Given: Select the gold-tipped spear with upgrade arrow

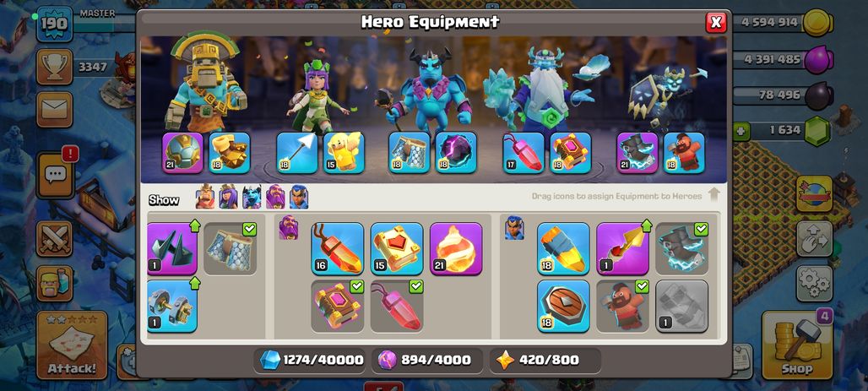Looking at the screenshot, I should (x=622, y=248).
